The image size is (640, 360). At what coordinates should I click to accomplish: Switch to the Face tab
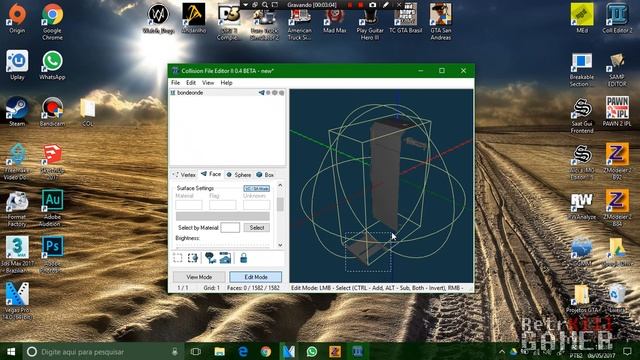[211, 174]
